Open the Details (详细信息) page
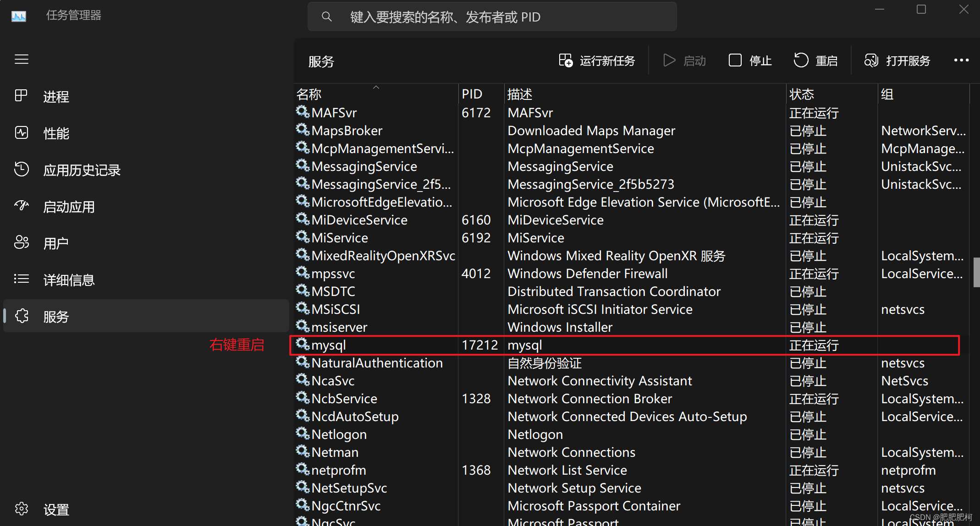 coord(146,280)
